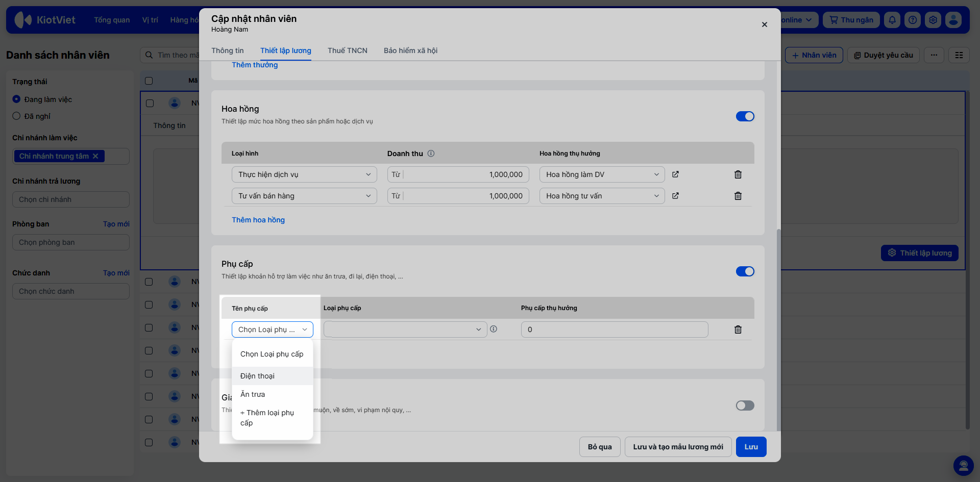Image resolution: width=980 pixels, height=482 pixels.
Task: Enable the Giảm trừ switch
Action: pos(745,405)
